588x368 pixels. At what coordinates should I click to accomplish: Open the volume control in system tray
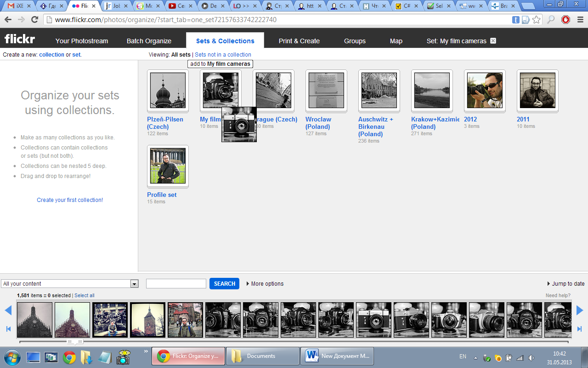pyautogui.click(x=531, y=358)
